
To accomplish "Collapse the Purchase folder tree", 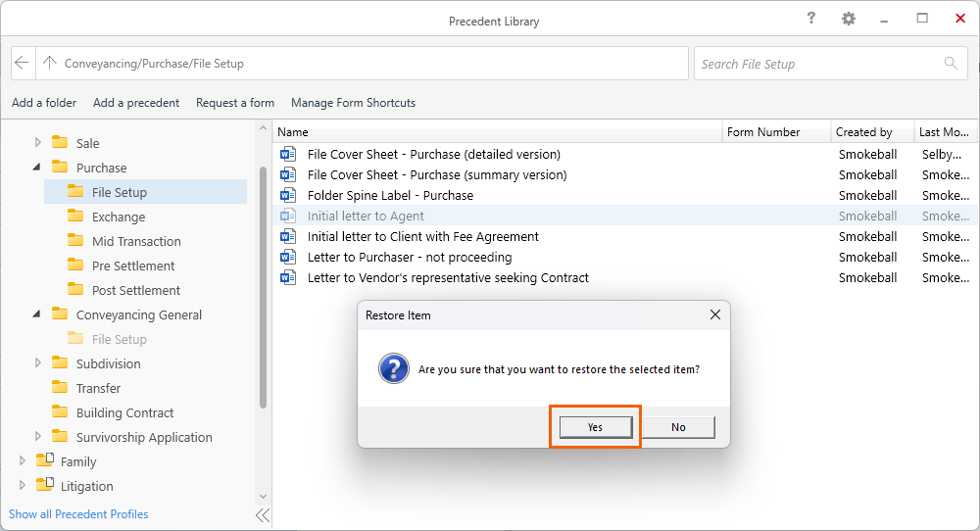I will click(37, 168).
